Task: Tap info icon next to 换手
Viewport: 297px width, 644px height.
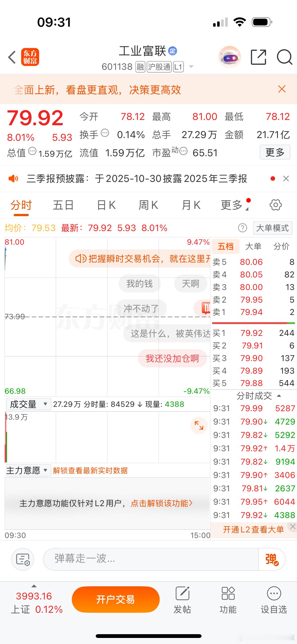Action: coord(105,133)
